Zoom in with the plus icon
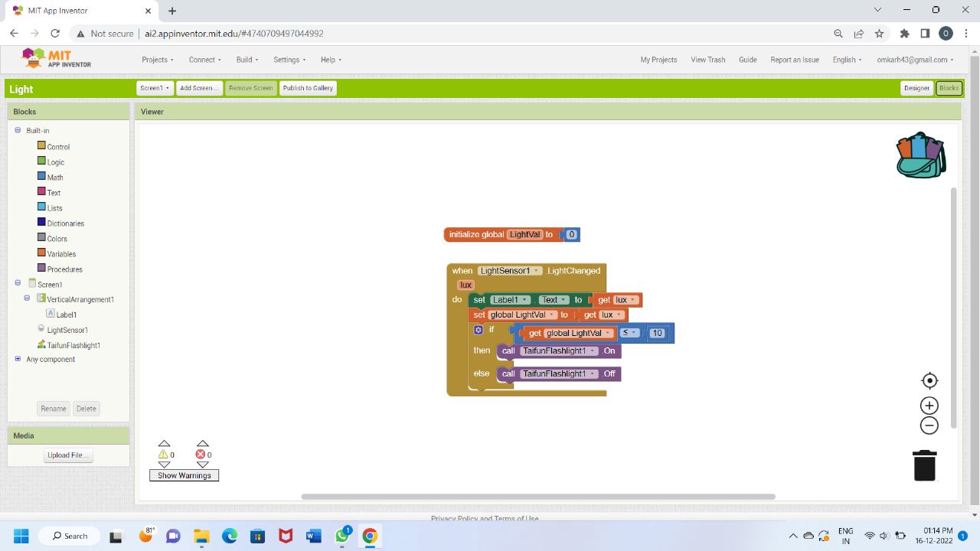This screenshot has width=980, height=551. pyautogui.click(x=929, y=406)
